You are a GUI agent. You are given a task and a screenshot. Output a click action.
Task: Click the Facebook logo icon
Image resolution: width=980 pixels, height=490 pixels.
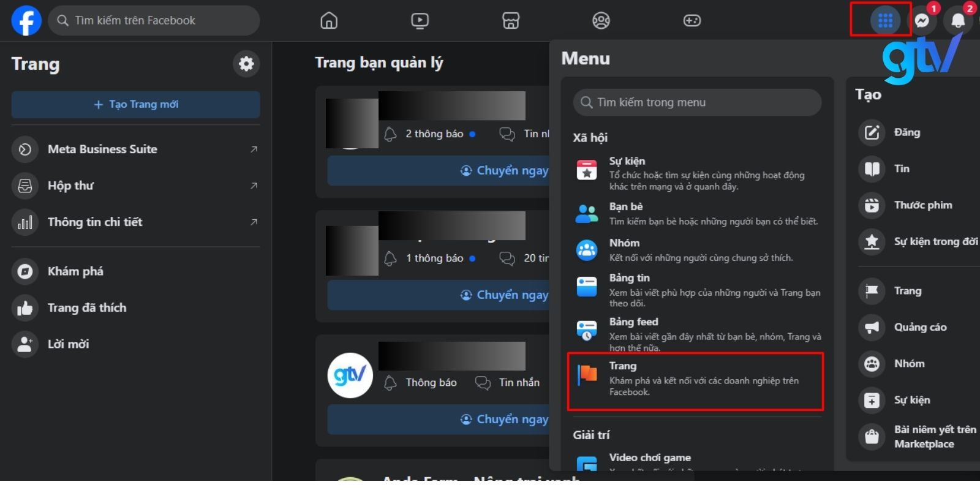(26, 20)
